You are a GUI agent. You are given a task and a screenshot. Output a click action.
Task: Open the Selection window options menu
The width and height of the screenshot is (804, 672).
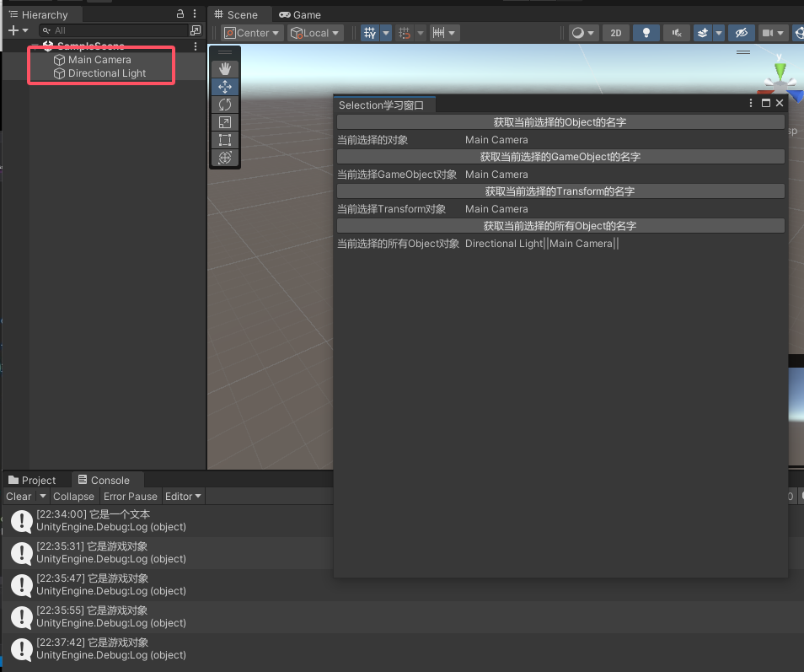(x=751, y=103)
